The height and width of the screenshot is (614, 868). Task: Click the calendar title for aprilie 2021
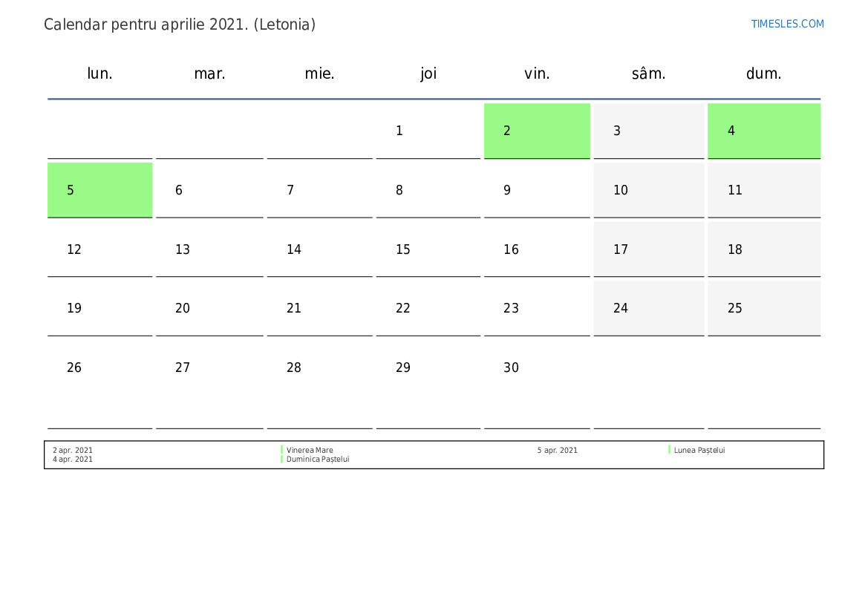click(180, 25)
